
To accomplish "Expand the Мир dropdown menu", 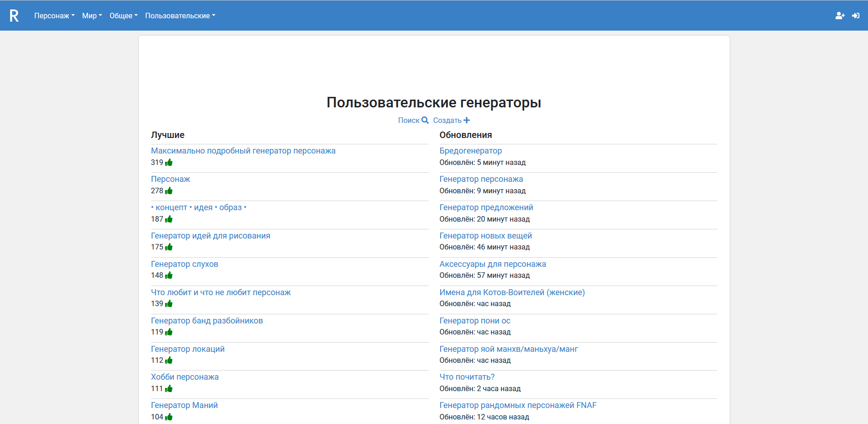I will point(92,16).
